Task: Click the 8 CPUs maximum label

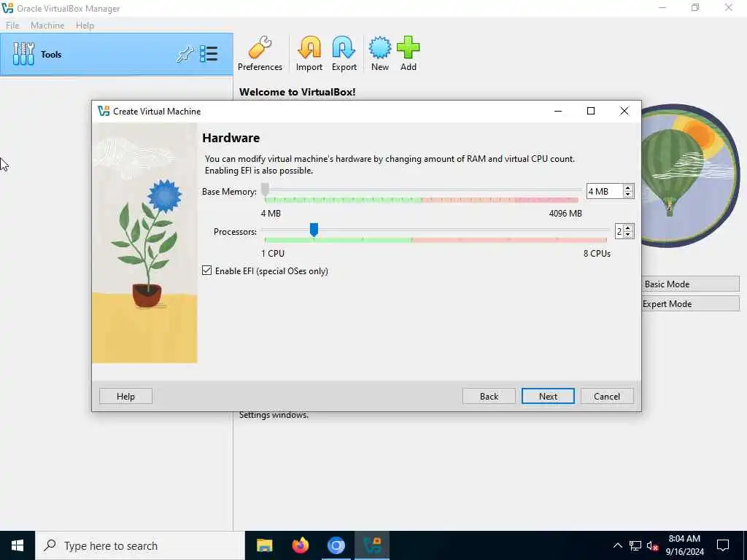Action: (597, 253)
